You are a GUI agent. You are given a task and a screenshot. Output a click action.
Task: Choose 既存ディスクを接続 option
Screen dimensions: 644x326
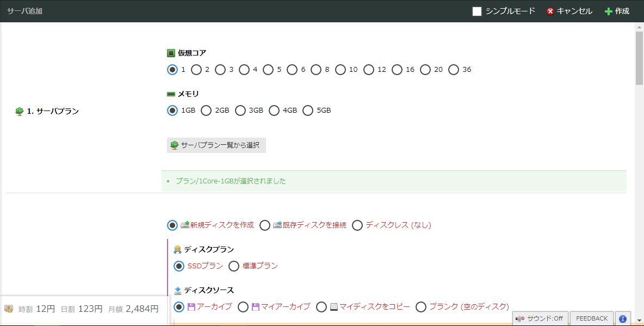click(x=265, y=225)
